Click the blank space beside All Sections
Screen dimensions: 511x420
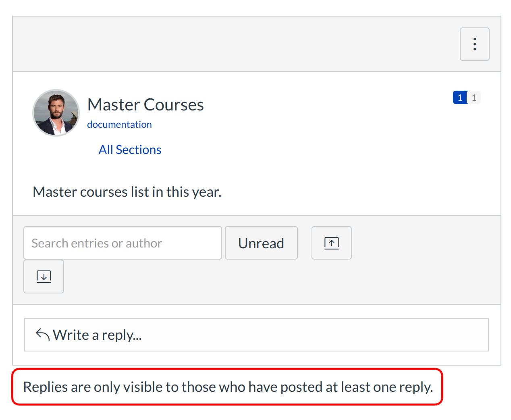pyautogui.click(x=302, y=150)
